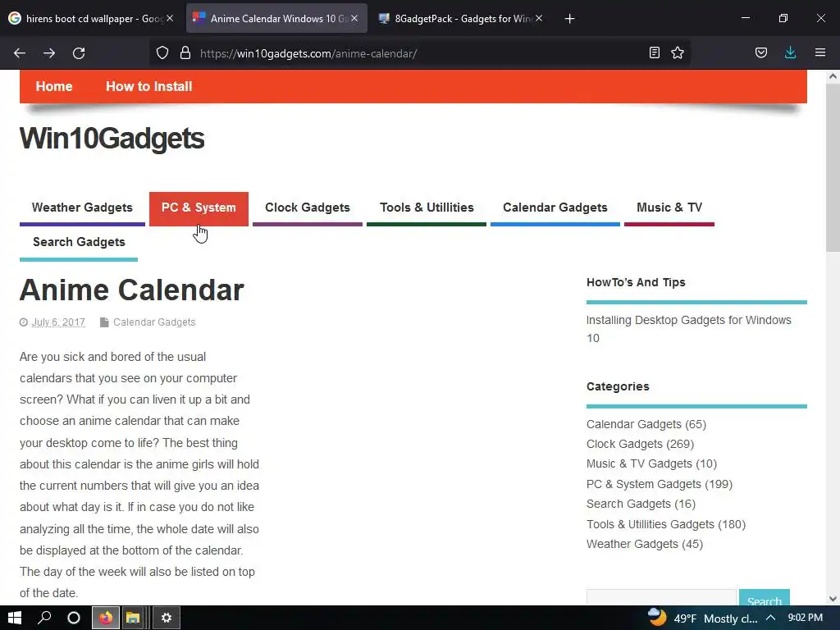Image resolution: width=840 pixels, height=630 pixels.
Task: Open the Home menu item
Action: click(54, 86)
